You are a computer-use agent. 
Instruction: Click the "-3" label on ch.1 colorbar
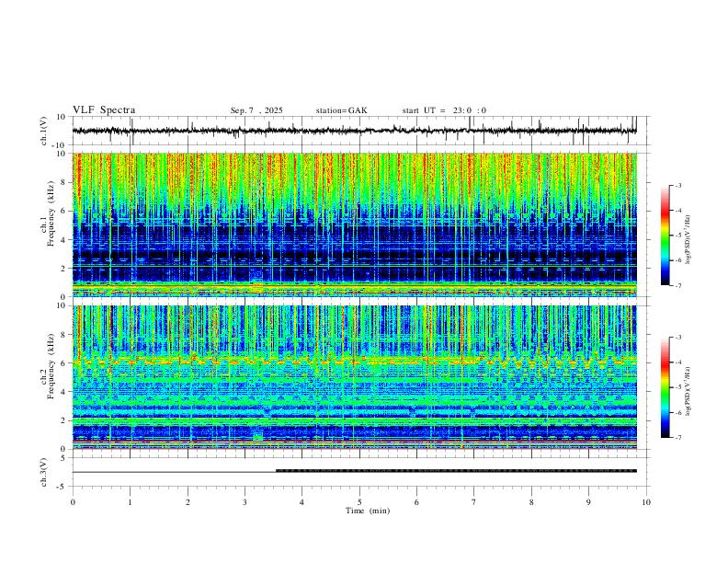pyautogui.click(x=677, y=185)
